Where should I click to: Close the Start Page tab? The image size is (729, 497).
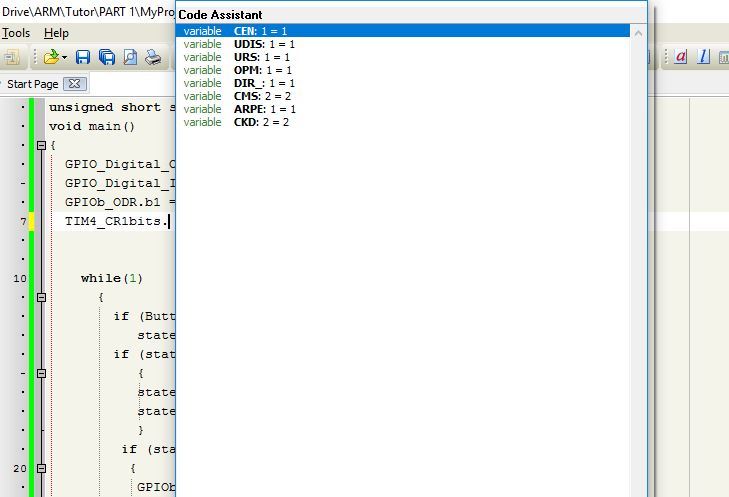(x=74, y=84)
